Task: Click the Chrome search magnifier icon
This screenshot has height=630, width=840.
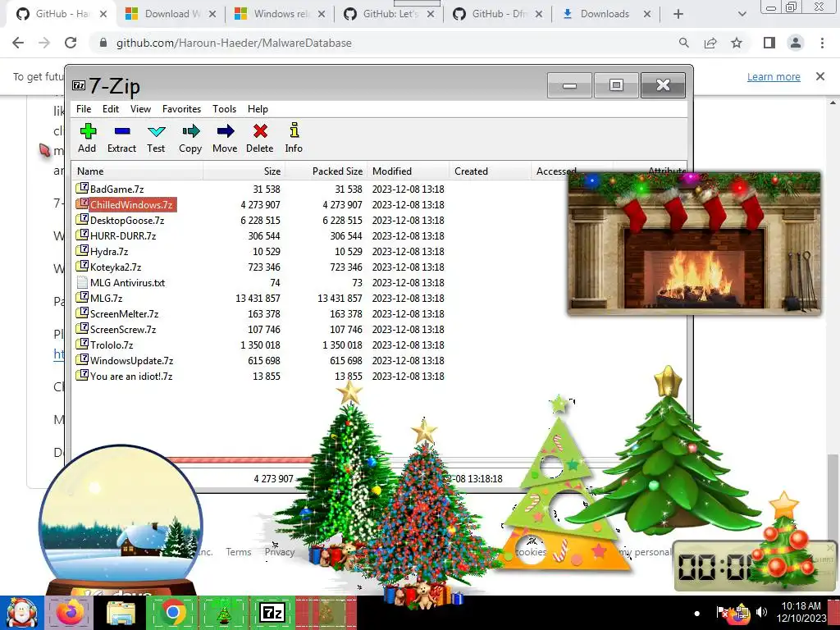Action: tap(683, 43)
